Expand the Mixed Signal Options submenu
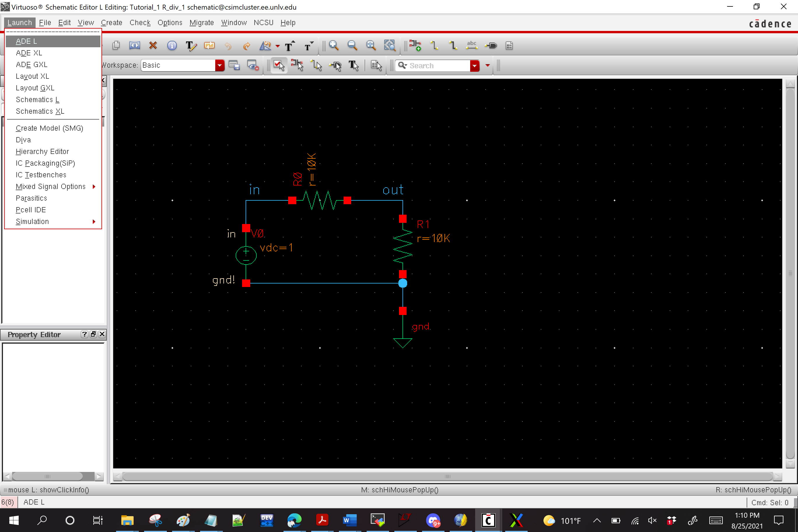798x532 pixels. (51, 187)
